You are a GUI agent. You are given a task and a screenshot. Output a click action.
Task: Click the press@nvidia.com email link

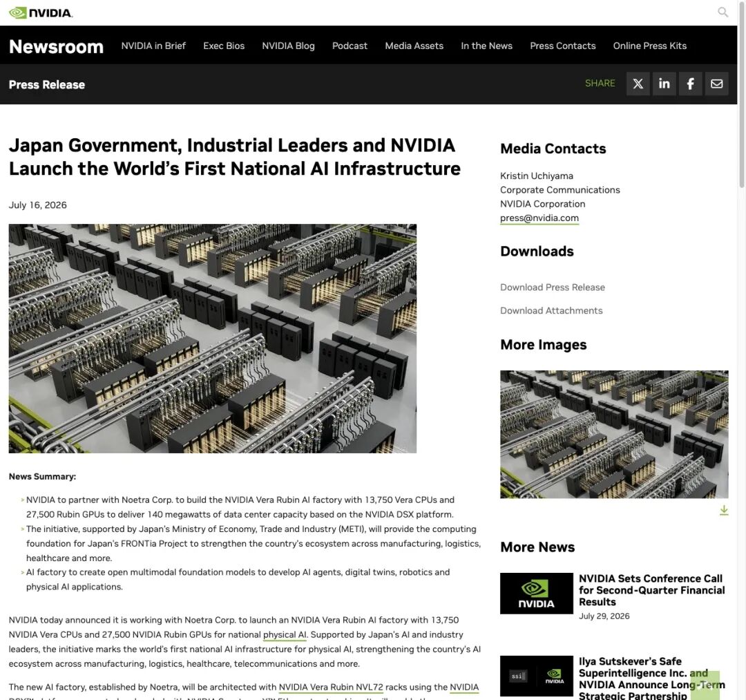pyautogui.click(x=539, y=218)
